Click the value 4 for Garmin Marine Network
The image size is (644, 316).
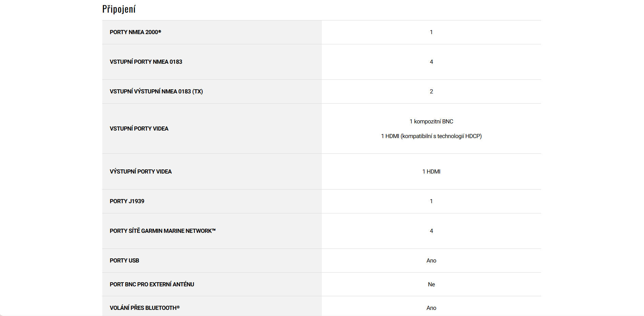pos(431,231)
